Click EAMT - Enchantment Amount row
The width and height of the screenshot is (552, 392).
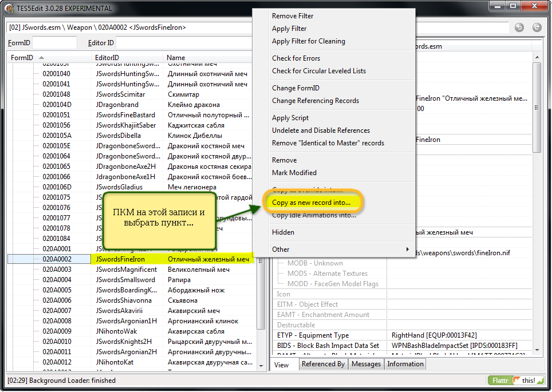[403, 315]
